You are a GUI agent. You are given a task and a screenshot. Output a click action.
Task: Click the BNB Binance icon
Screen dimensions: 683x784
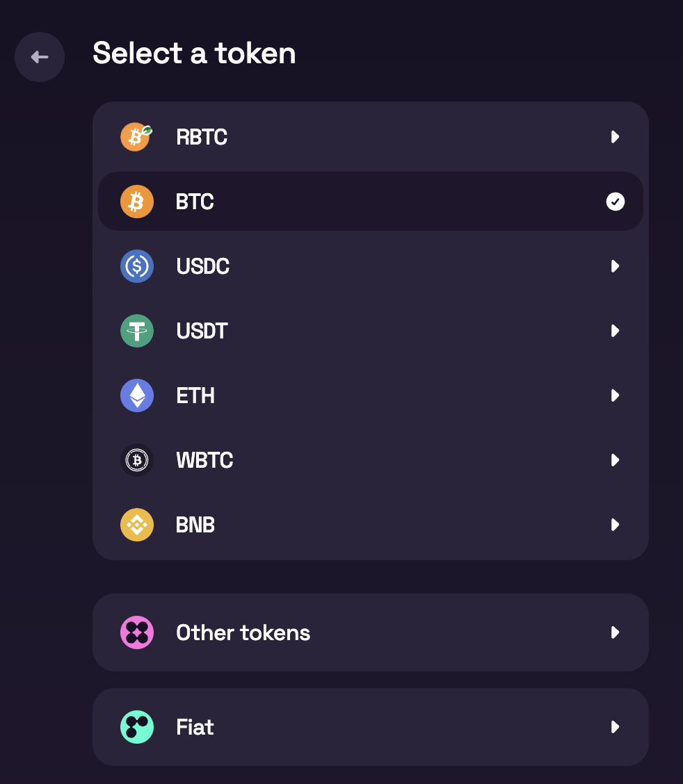(137, 525)
